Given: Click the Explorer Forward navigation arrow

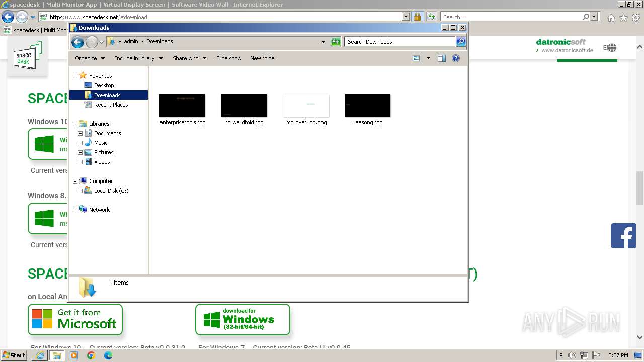Looking at the screenshot, I should pos(92,42).
